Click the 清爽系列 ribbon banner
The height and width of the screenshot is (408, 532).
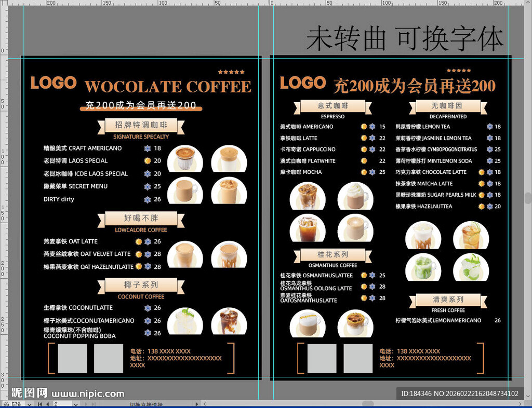click(x=448, y=300)
